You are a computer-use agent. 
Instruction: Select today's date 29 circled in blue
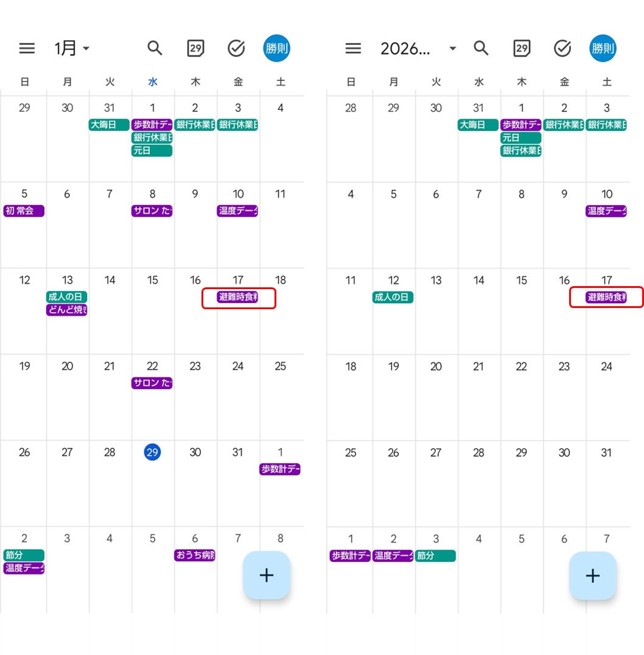click(x=152, y=452)
